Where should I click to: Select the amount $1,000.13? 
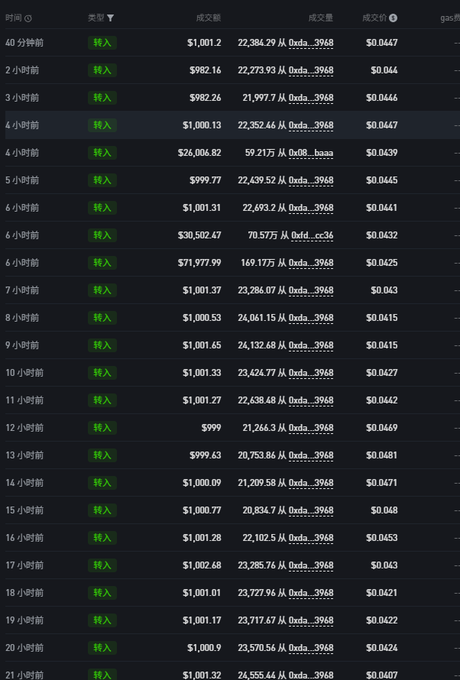pyautogui.click(x=202, y=125)
